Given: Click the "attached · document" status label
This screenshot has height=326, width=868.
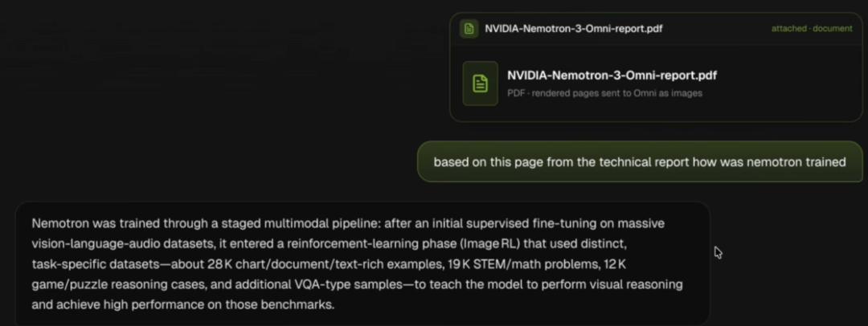Looking at the screenshot, I should click(812, 29).
